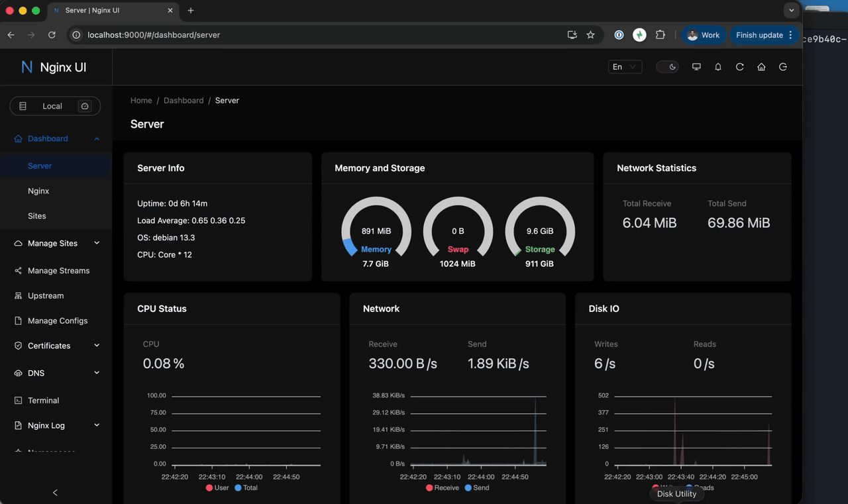This screenshot has width=848, height=504.
Task: View site information icon in address bar
Action: [x=77, y=35]
